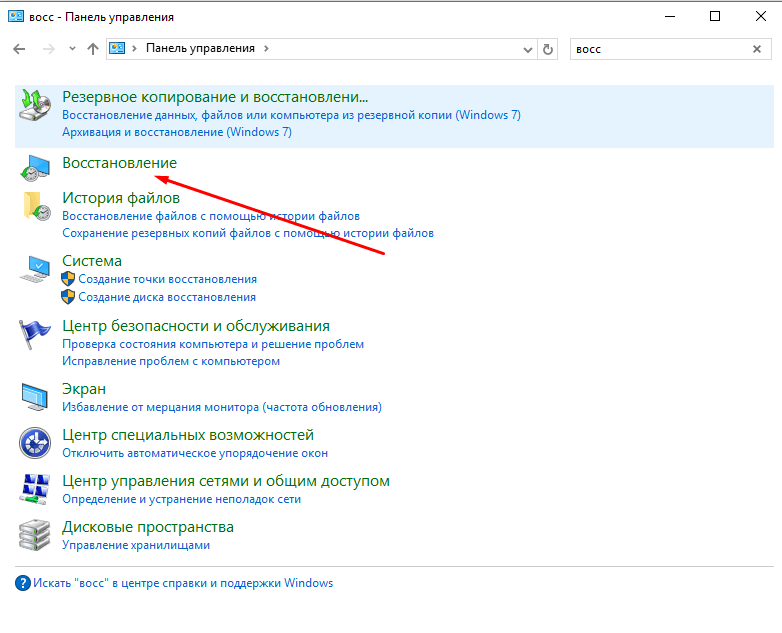This screenshot has width=782, height=633.
Task: Open Резервное копирование и восстановление heading
Action: point(215,97)
